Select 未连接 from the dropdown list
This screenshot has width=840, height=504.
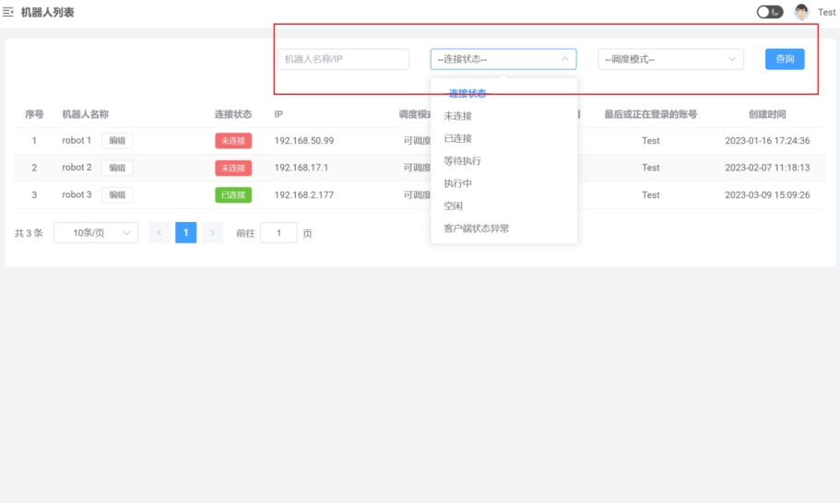pos(504,116)
